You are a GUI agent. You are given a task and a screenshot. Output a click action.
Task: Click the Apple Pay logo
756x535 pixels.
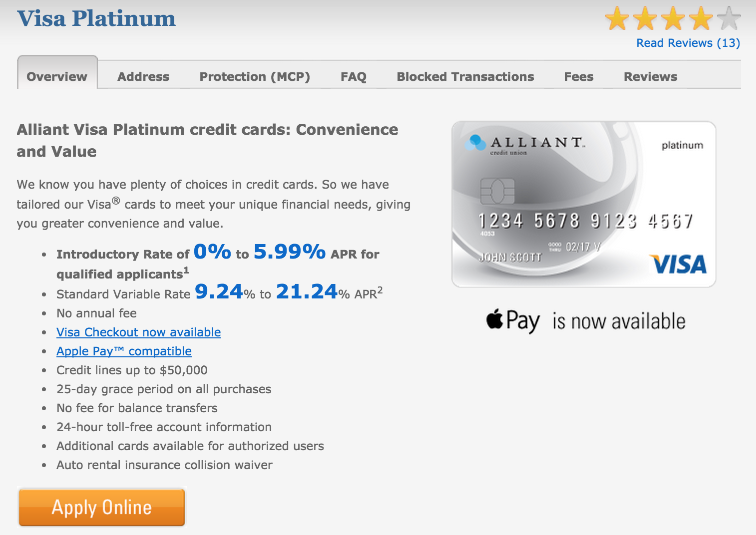click(513, 320)
